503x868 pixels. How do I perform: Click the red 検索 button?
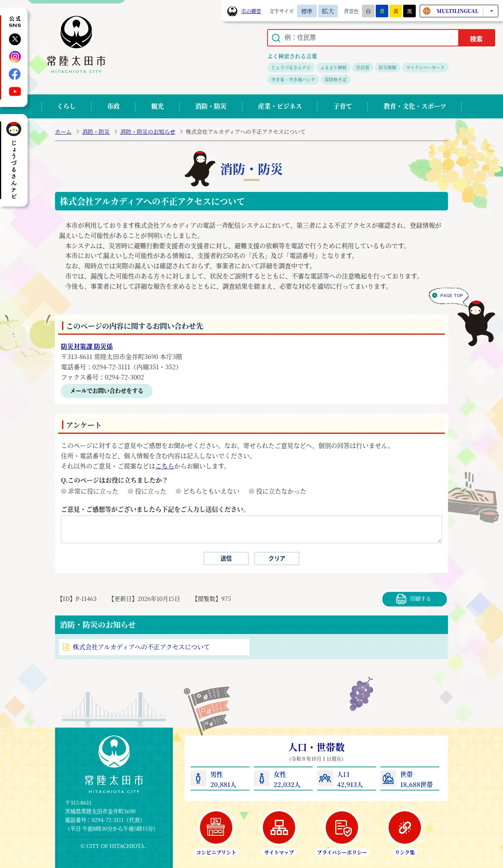[x=476, y=38]
